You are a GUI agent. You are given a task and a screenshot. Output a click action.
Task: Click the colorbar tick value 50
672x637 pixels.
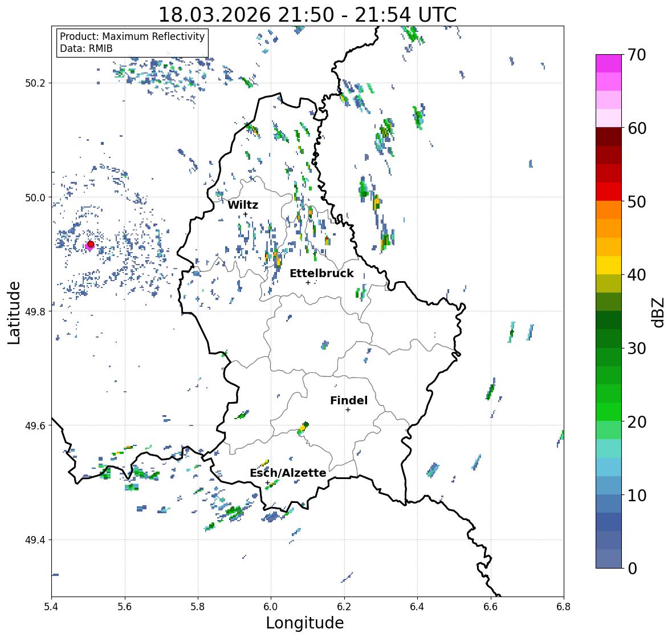[636, 201]
